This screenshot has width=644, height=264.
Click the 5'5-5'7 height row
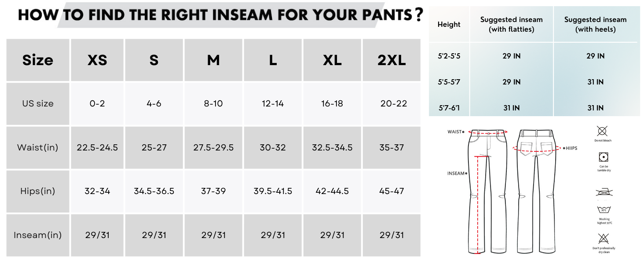pos(449,82)
